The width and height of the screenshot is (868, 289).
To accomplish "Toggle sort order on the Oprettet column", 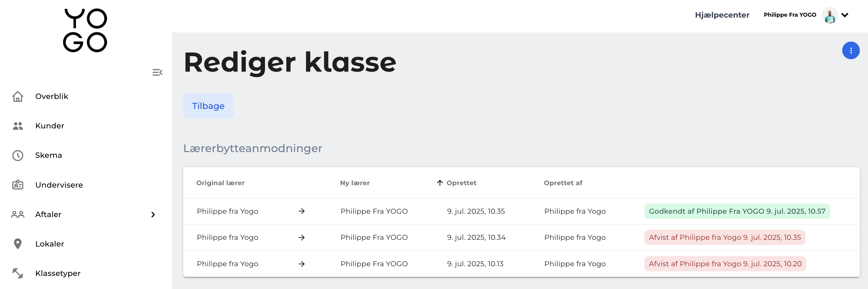I will 456,183.
